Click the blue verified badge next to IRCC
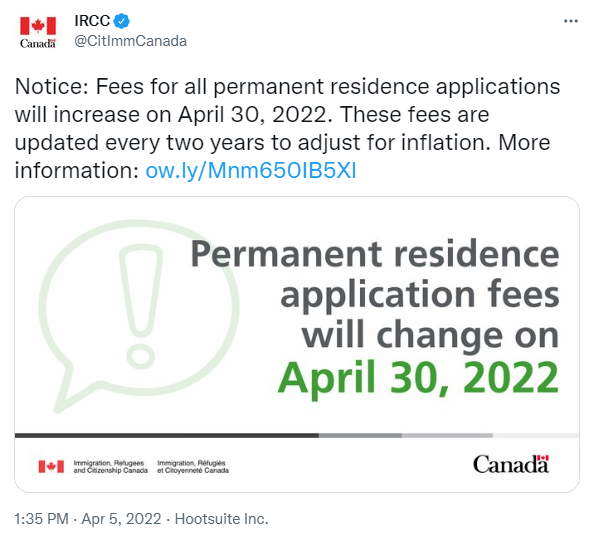 122,21
